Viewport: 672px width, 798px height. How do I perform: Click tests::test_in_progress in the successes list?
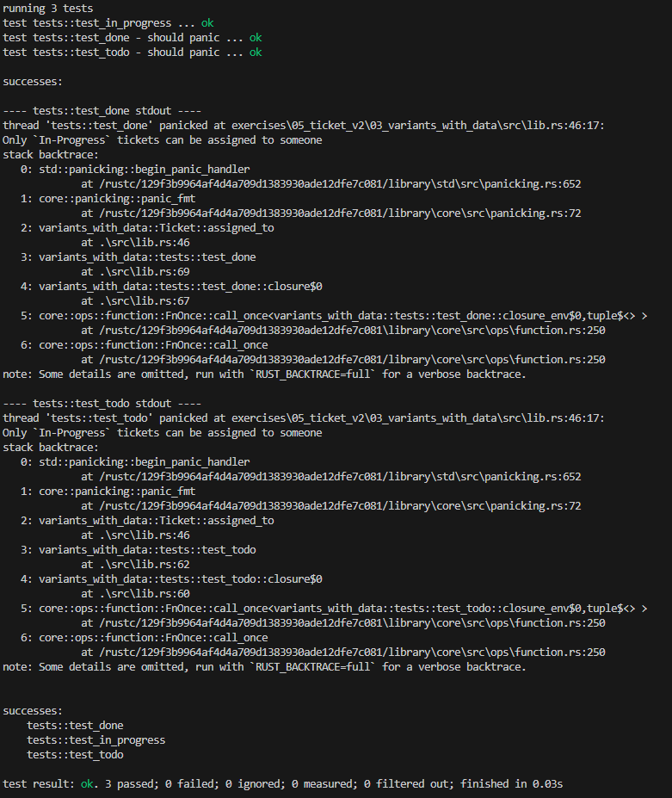[96, 740]
